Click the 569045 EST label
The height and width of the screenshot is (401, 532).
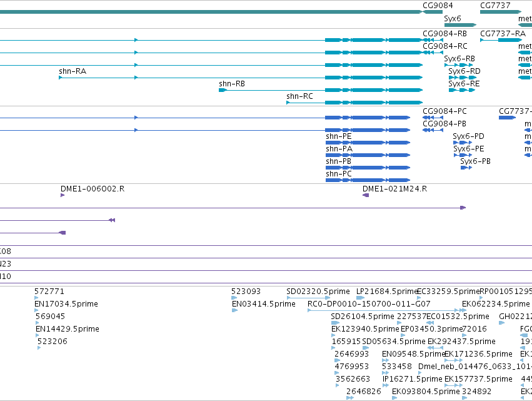[50, 317]
